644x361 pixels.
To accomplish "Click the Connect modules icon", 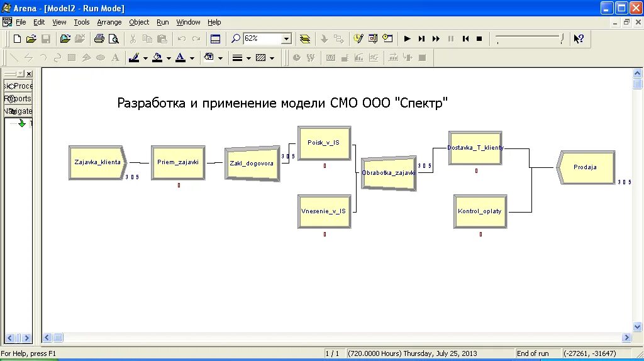I will click(x=339, y=38).
